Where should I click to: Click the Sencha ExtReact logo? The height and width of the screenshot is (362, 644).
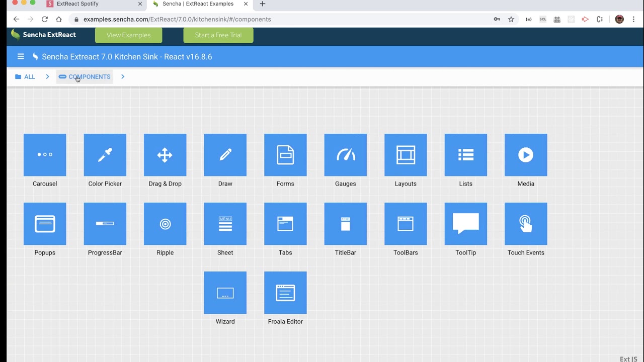click(43, 35)
